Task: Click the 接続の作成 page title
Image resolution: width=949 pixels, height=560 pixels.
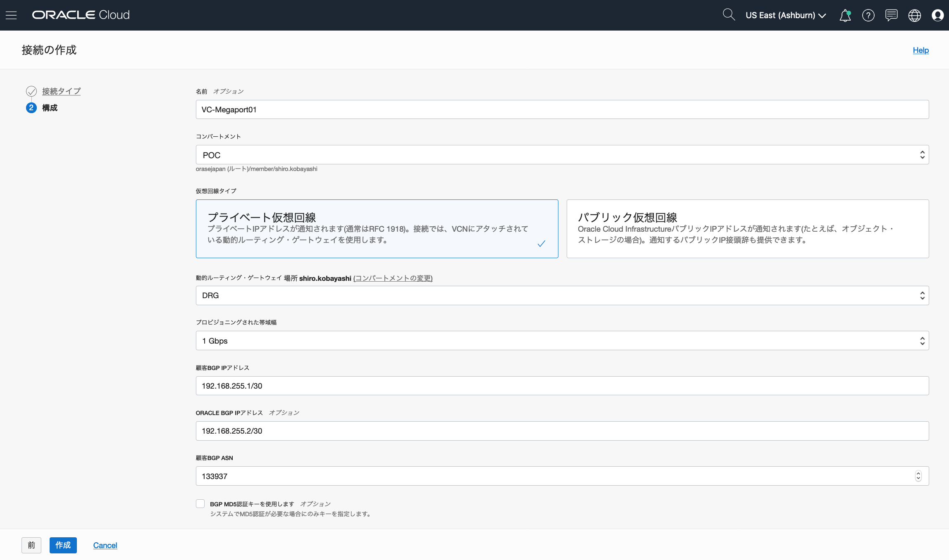Action: [x=49, y=50]
